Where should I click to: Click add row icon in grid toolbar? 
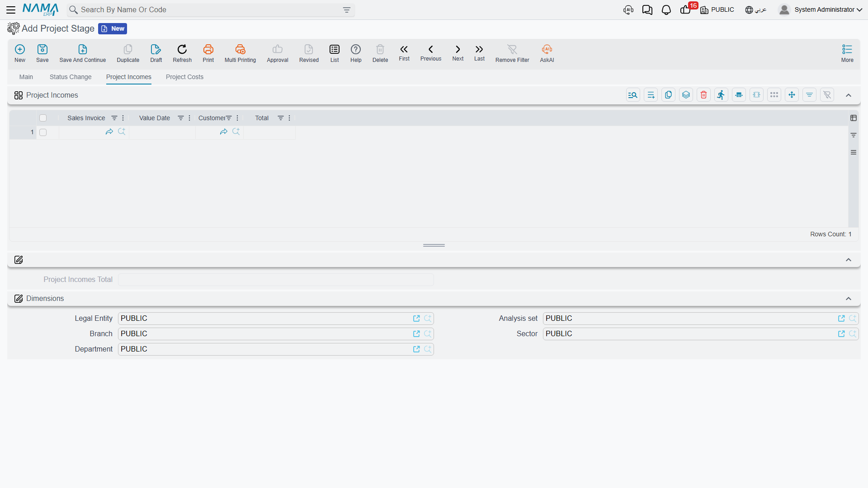[651, 95]
